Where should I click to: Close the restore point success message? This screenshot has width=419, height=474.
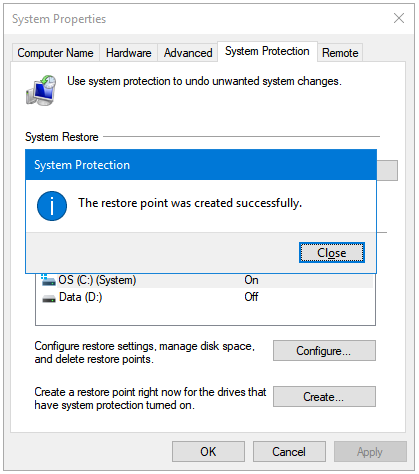[x=332, y=253]
